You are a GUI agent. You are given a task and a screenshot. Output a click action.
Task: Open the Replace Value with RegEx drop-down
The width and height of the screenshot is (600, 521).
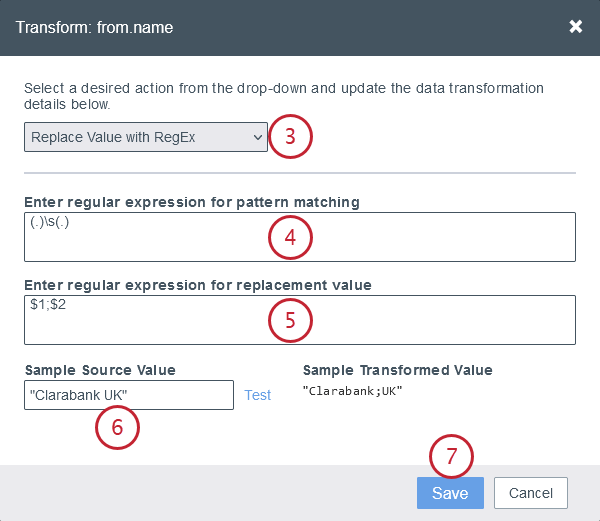(146, 137)
